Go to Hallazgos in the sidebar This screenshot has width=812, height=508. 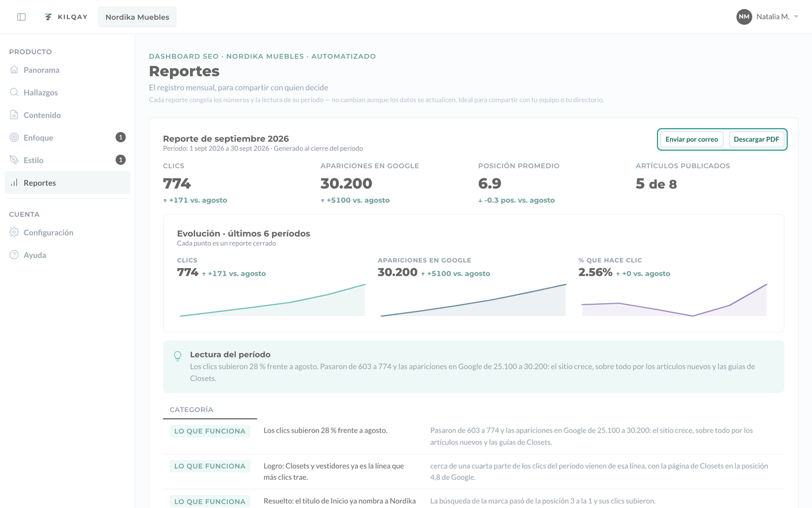pos(67,93)
